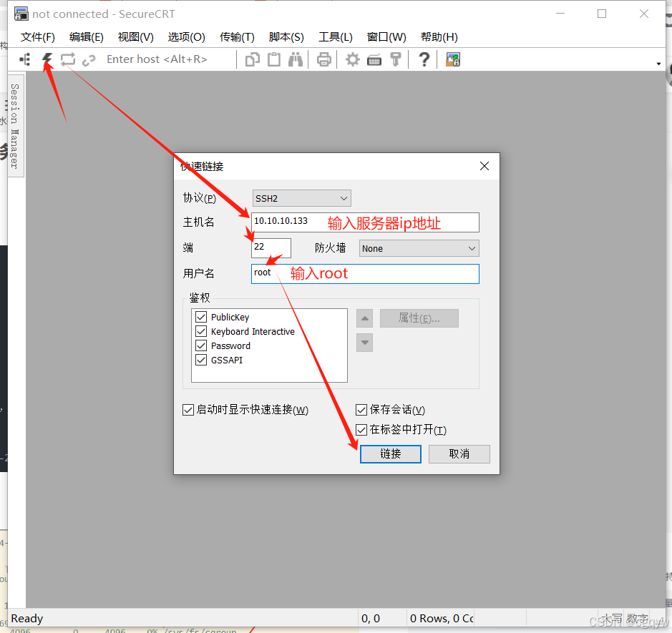Minimize the SecureCRT window
Viewport: 672px width, 633px height.
[560, 14]
